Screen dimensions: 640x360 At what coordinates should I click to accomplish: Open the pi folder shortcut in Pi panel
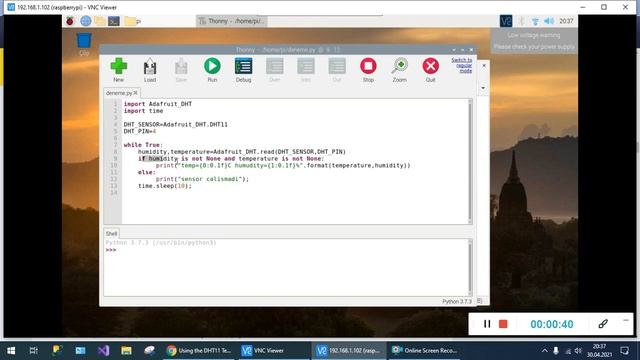click(x=132, y=21)
